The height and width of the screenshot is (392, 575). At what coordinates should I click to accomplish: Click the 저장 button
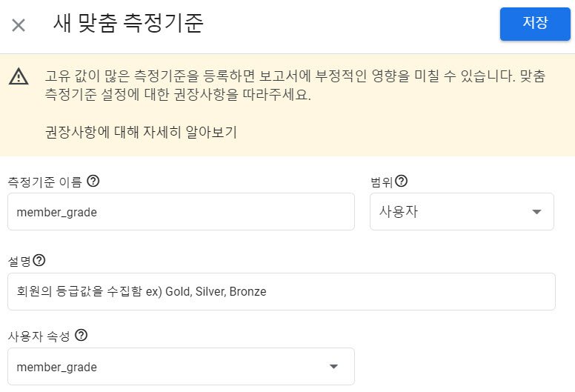(535, 23)
